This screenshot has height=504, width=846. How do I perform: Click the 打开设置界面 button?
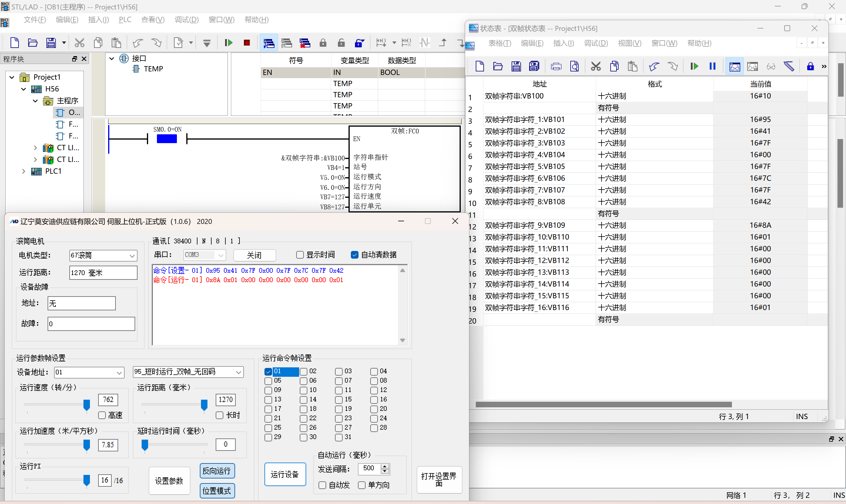point(439,479)
